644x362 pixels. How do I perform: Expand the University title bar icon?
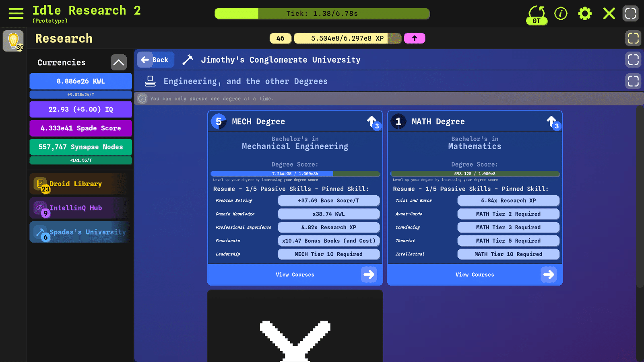click(633, 60)
